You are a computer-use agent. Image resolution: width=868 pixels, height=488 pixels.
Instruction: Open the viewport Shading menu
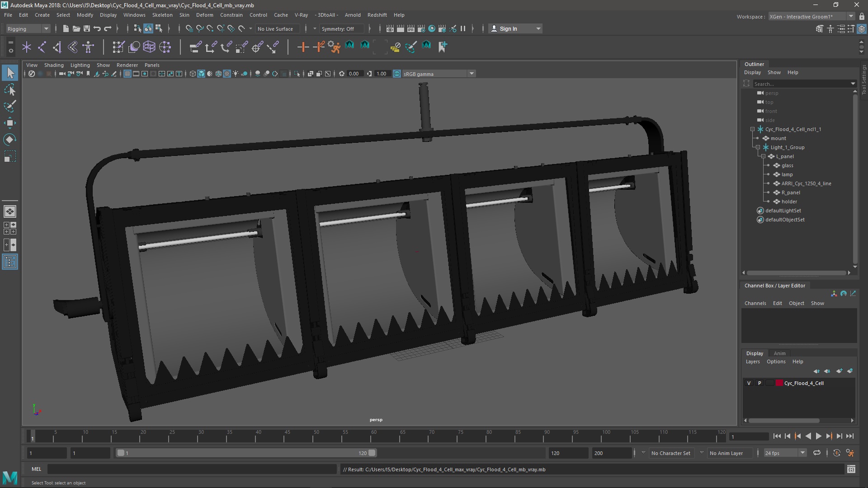(54, 65)
